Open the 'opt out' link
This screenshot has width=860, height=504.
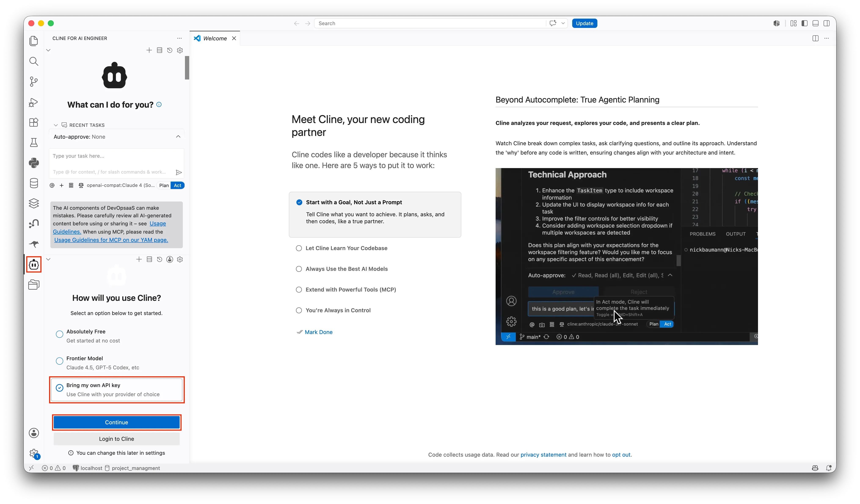(x=621, y=455)
